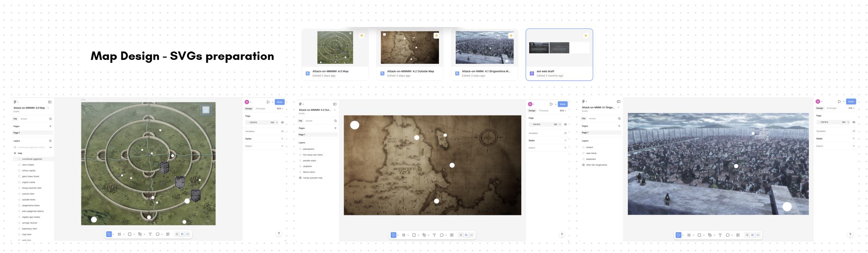Open the help button in the 4.1 Shiganshina window

click(850, 234)
